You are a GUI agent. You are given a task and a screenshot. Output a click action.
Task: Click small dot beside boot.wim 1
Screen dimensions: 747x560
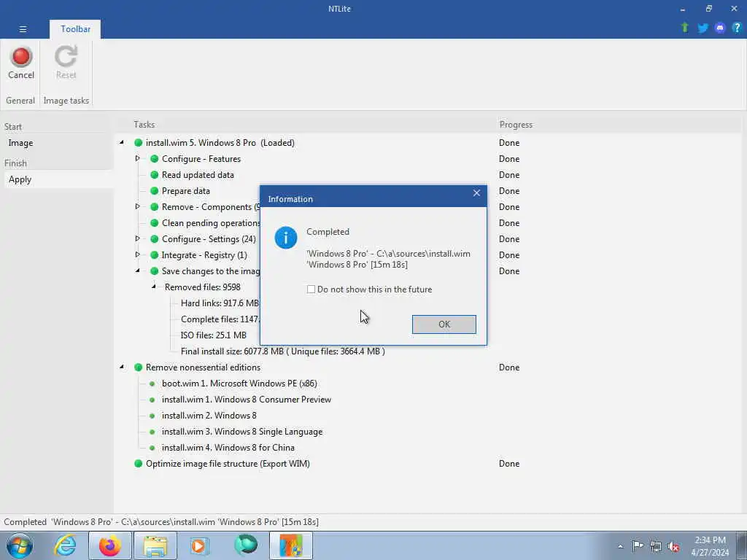[x=152, y=384]
